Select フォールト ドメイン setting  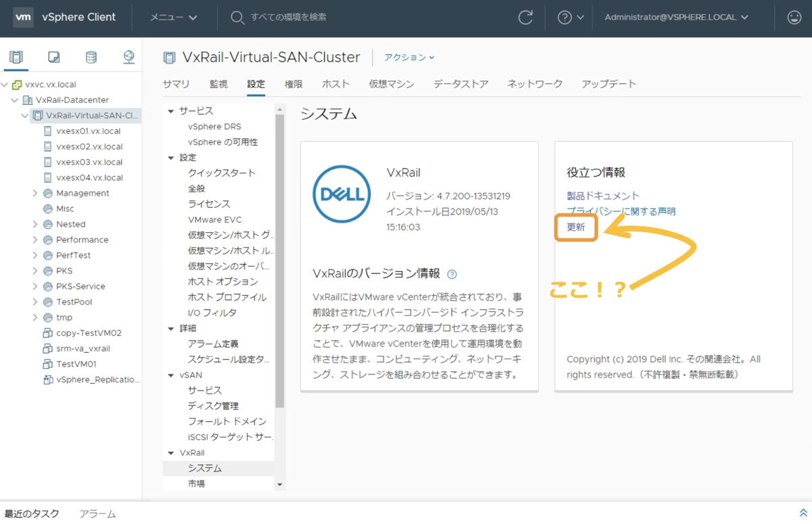click(227, 422)
